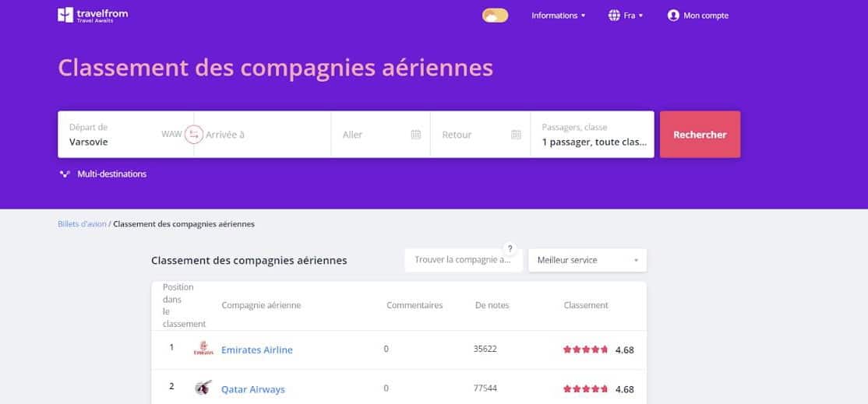Open the Meilleur service sort dropdown

587,260
